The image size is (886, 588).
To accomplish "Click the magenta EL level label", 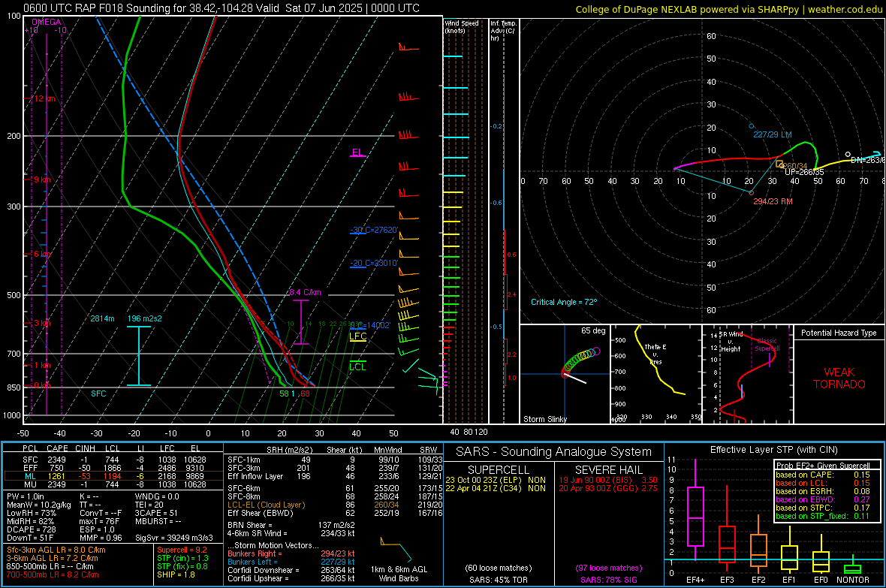I will 357,152.
